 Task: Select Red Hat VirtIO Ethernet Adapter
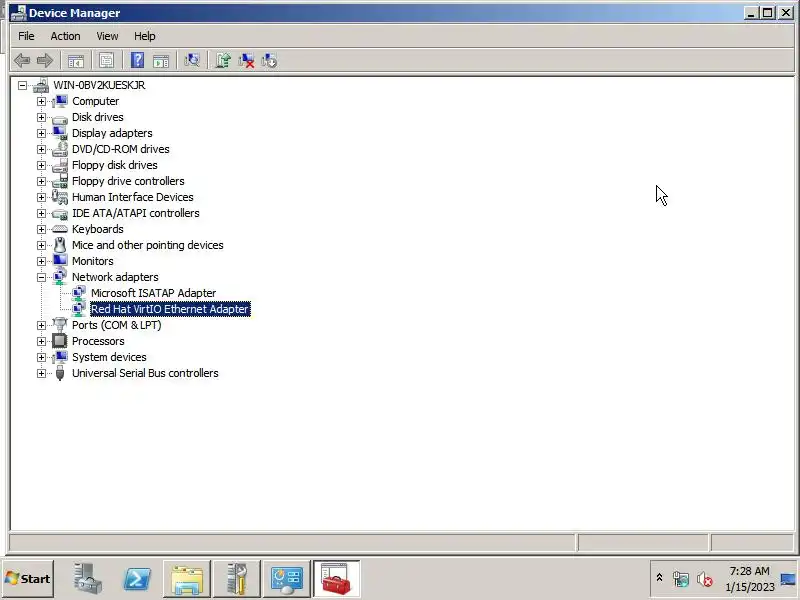pyautogui.click(x=170, y=309)
